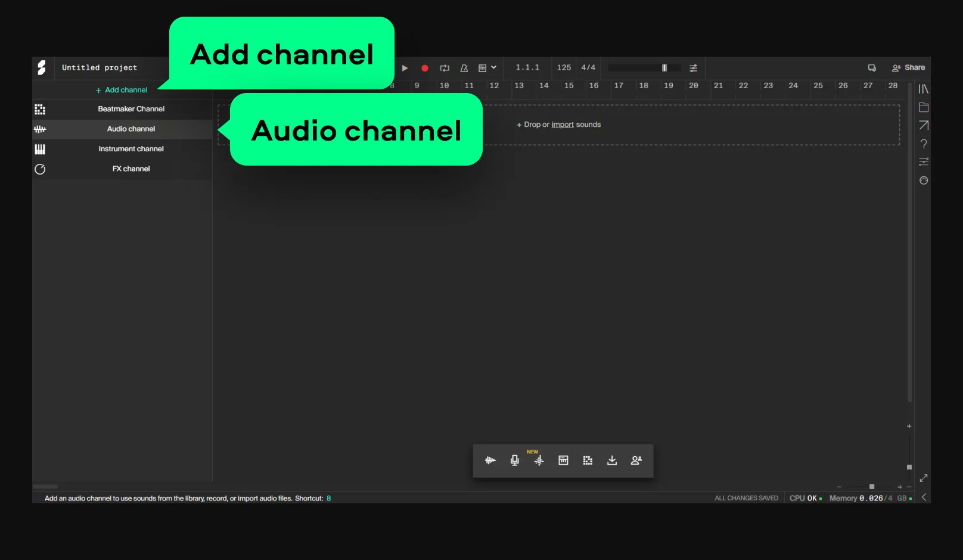Select Beatmaker Channel from menu

click(131, 109)
